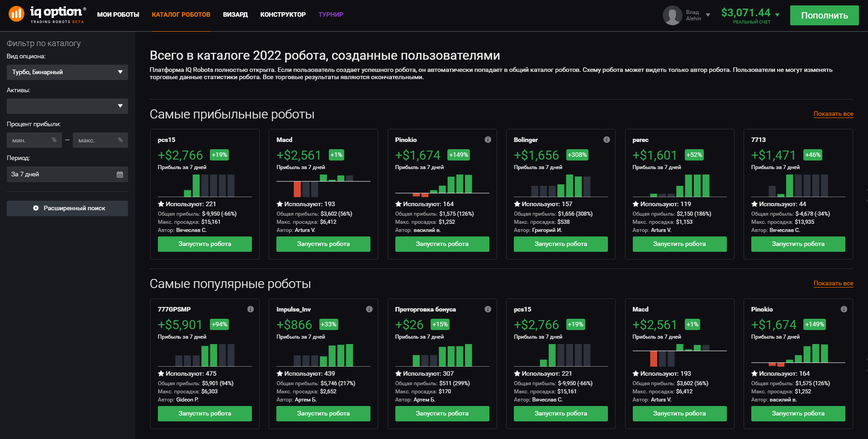
Task: Click the 7713 profit bar chart
Action: 798,185
